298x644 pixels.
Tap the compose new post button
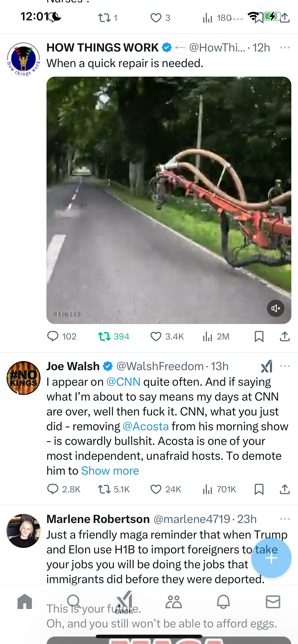pos(271,558)
